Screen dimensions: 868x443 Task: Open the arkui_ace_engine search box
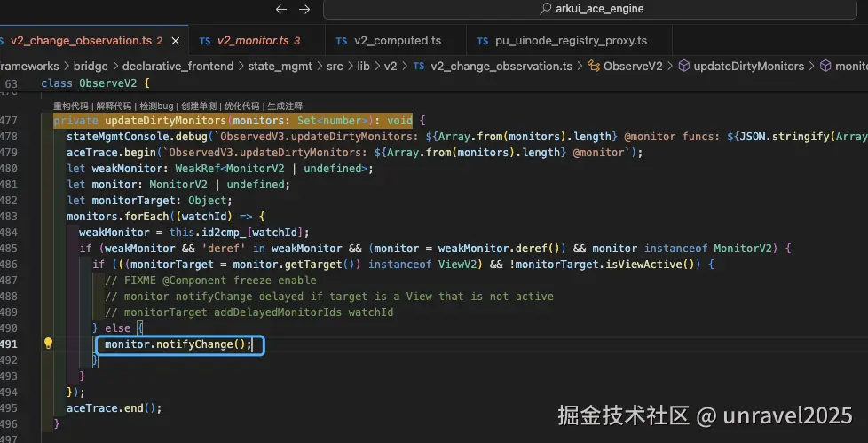click(x=590, y=10)
